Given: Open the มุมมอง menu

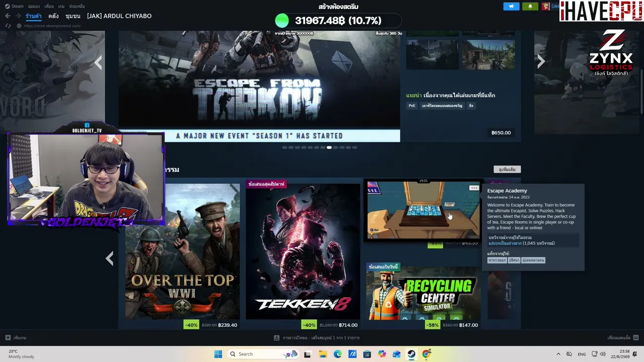Looking at the screenshot, I should point(34,7).
